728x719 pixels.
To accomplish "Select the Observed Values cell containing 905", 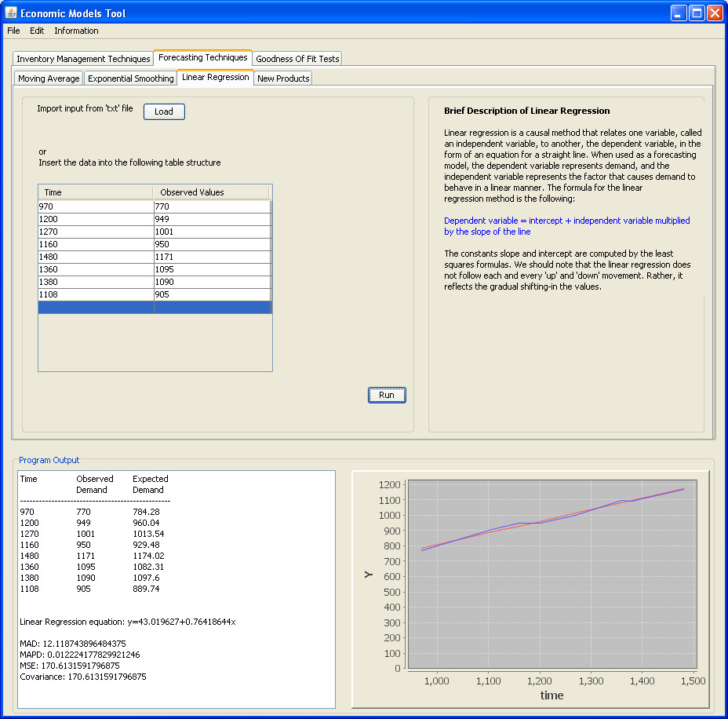I will (212, 294).
